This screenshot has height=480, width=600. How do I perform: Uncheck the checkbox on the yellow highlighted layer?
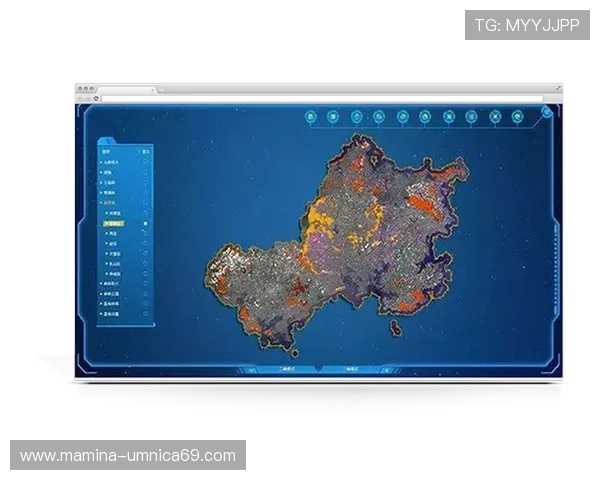point(146,224)
